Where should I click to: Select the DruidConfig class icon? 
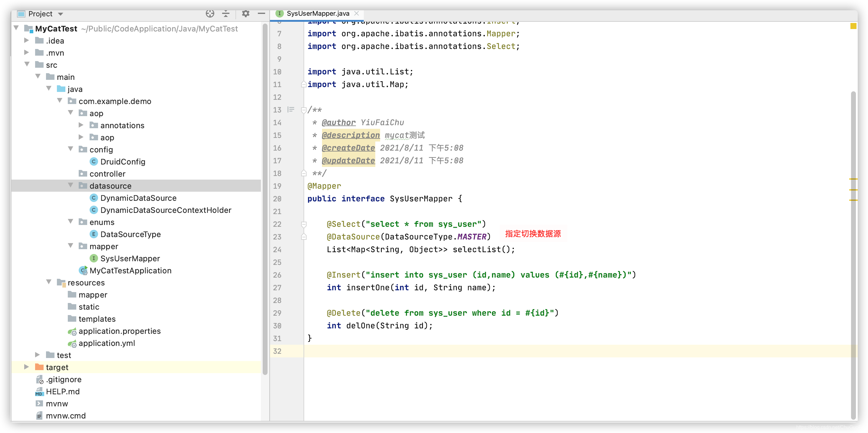(94, 161)
